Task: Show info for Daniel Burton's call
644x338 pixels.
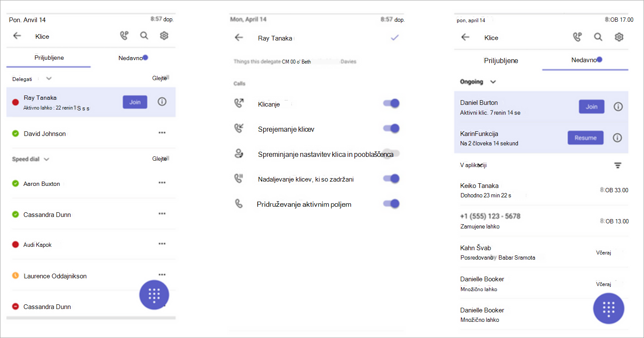Action: pos(618,107)
